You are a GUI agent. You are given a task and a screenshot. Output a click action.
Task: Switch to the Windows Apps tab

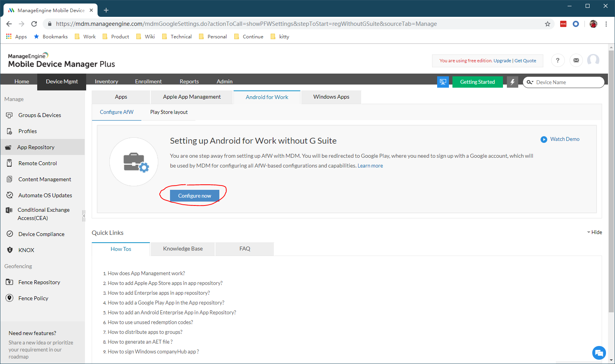pos(331,97)
